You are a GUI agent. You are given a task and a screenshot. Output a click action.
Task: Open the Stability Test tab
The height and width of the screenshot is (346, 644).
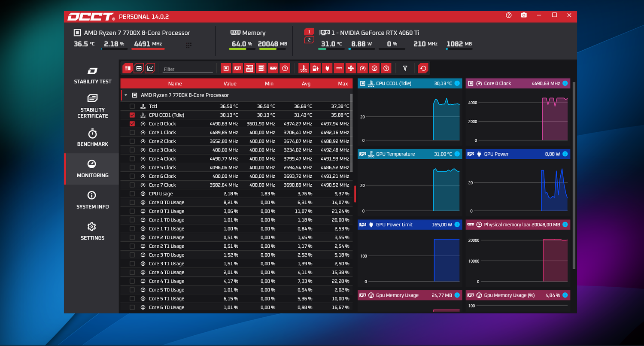point(92,76)
